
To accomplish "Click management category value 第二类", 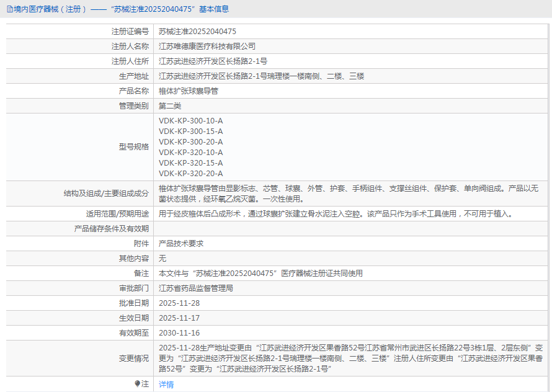I will tap(170, 105).
